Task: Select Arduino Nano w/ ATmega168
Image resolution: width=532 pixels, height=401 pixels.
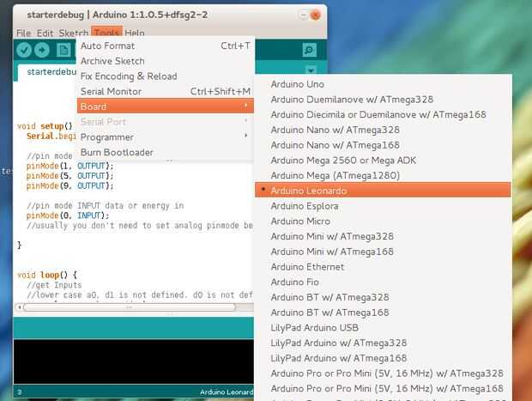Action: point(383,145)
